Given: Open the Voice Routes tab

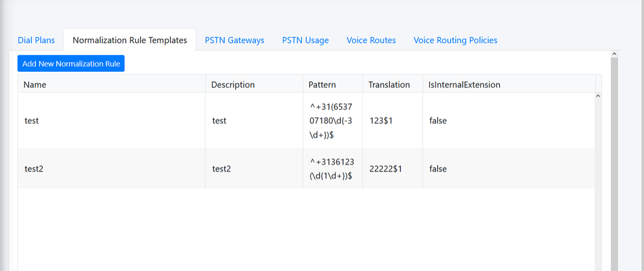Looking at the screenshot, I should click(371, 40).
